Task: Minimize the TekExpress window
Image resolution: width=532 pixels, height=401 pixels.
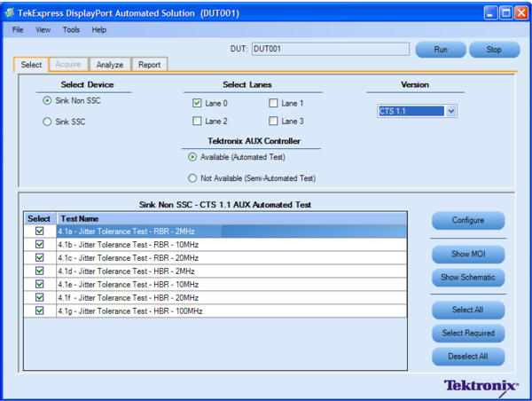Action: click(x=490, y=13)
